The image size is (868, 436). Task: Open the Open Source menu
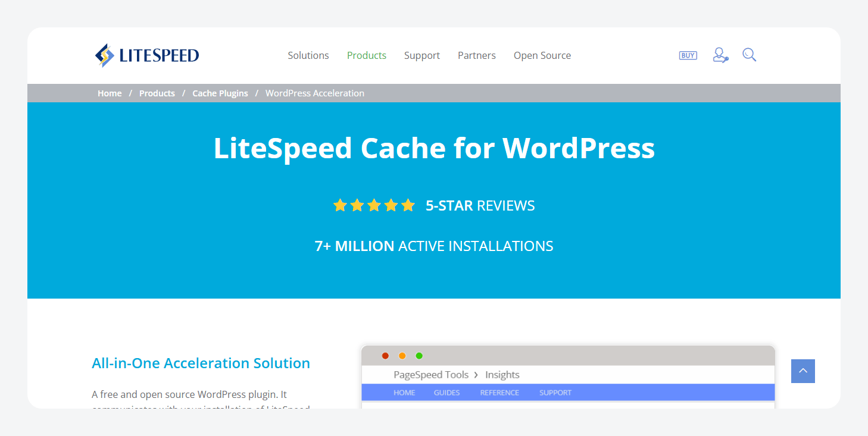pos(542,55)
